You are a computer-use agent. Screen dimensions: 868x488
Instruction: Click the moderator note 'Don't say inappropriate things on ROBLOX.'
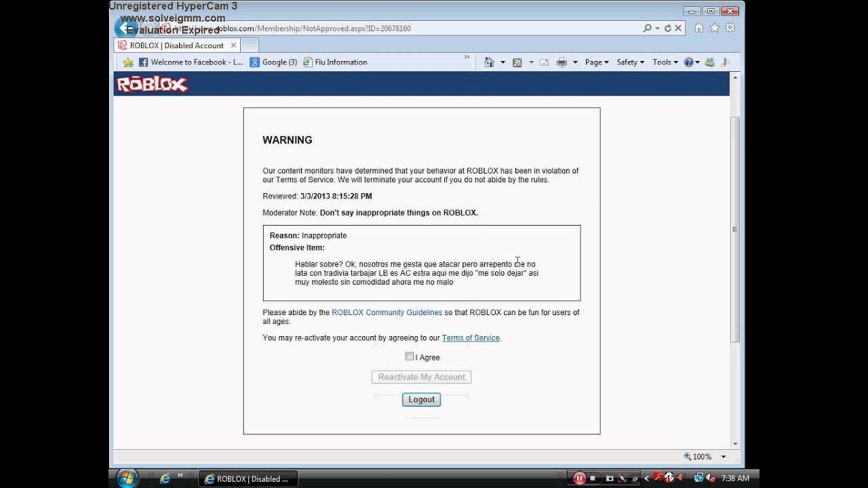399,213
